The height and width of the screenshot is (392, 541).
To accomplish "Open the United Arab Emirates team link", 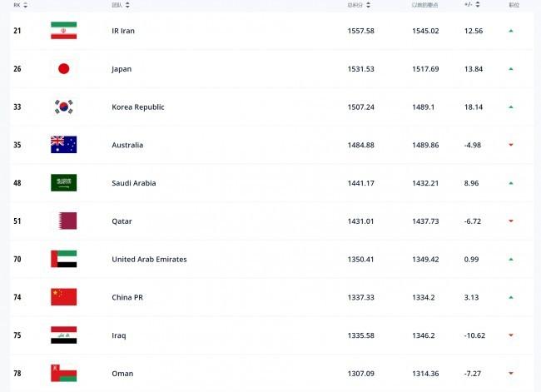I will click(149, 259).
